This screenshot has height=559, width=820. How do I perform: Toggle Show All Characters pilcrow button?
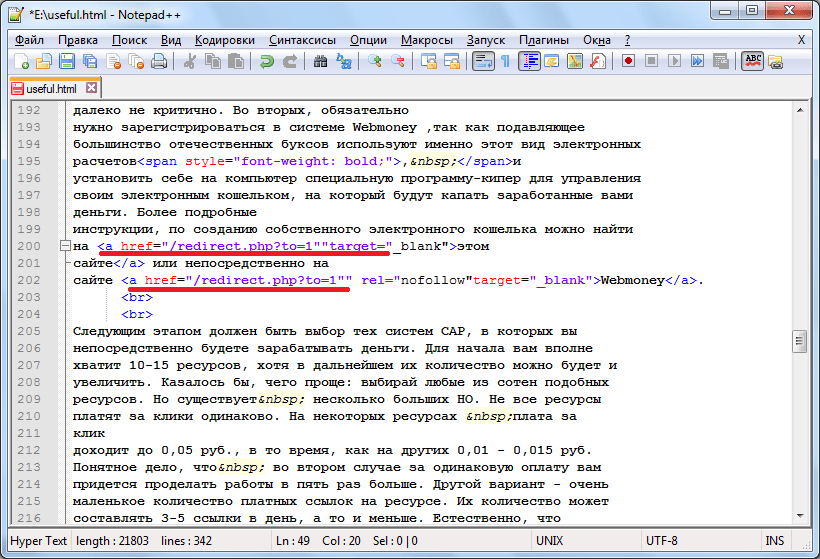point(506,62)
